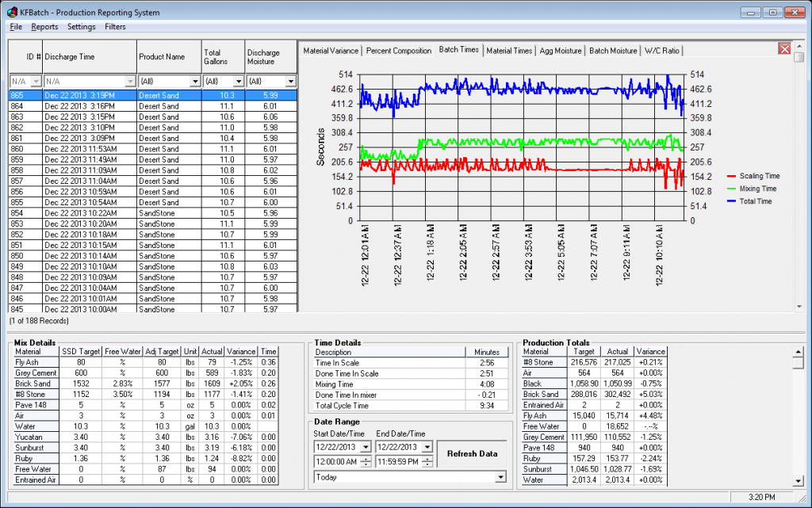Viewport: 812px width, 508px height.
Task: Switch to the W/C Ratio tab
Action: click(661, 51)
